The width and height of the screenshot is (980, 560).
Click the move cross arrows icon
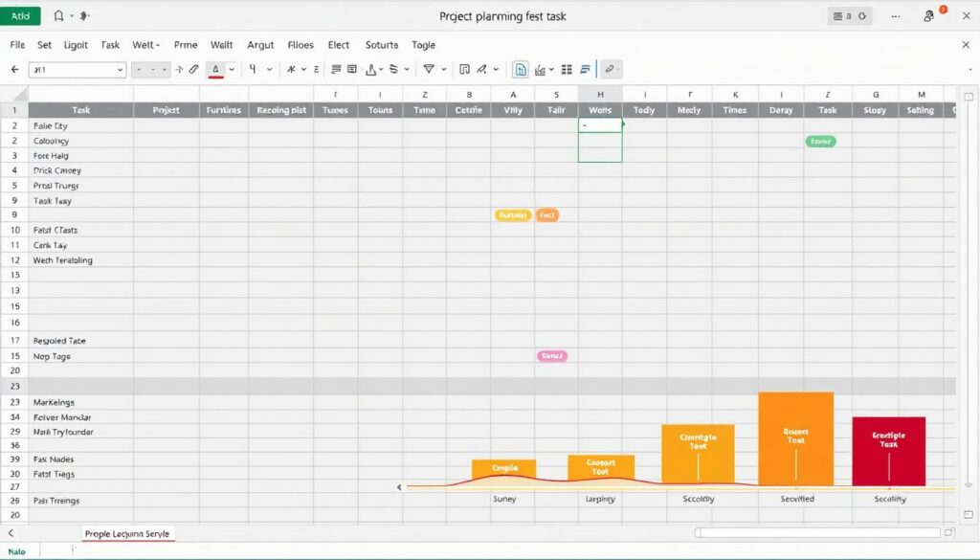pyautogui.click(x=179, y=69)
